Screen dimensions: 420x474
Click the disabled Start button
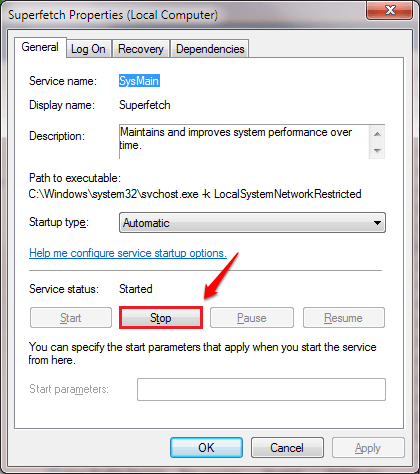click(71, 318)
